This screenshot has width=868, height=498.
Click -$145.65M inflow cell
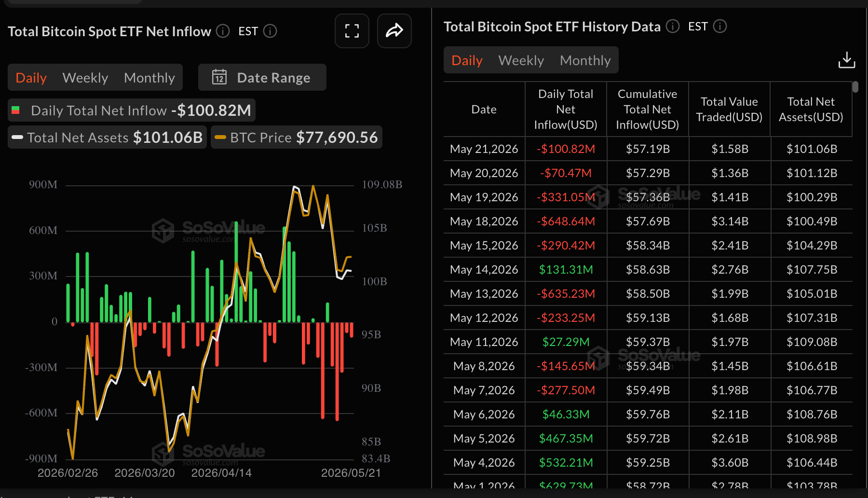point(566,366)
